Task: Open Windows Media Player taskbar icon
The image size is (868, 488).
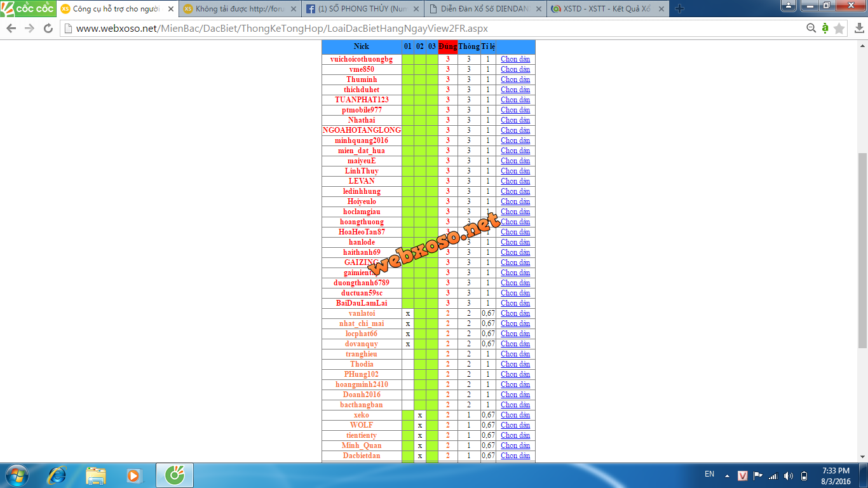Action: (x=134, y=475)
